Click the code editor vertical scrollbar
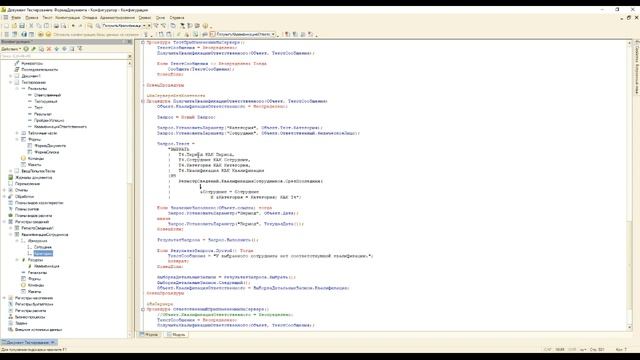This screenshot has height=360, width=640. [x=629, y=185]
